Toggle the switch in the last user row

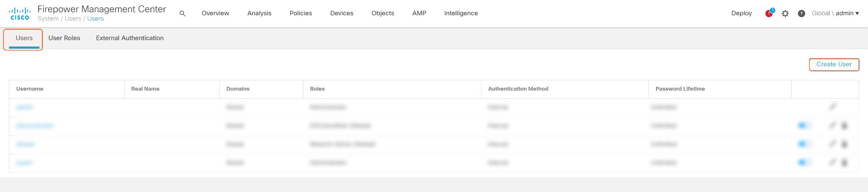804,163
